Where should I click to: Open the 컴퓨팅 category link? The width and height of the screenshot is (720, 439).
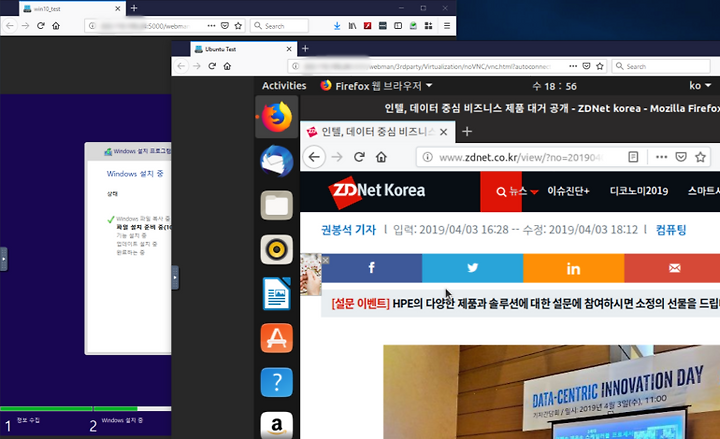[671, 230]
